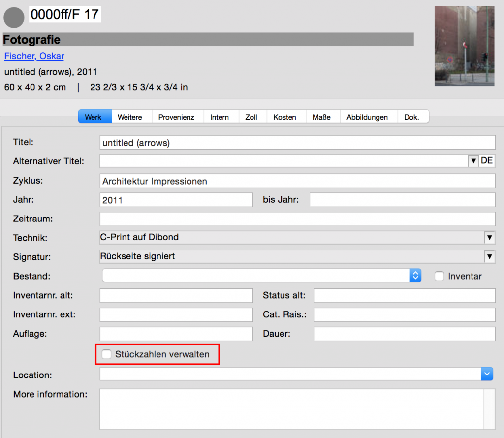The height and width of the screenshot is (438, 504).
Task: Focus the Cat. Rais. field
Action: pyautogui.click(x=405, y=314)
